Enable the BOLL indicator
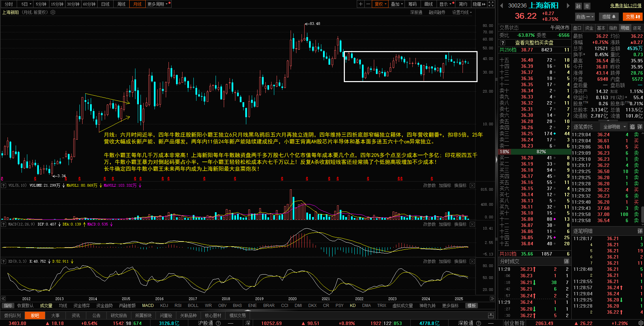Image resolution: width=644 pixels, height=326 pixels. tap(193, 306)
